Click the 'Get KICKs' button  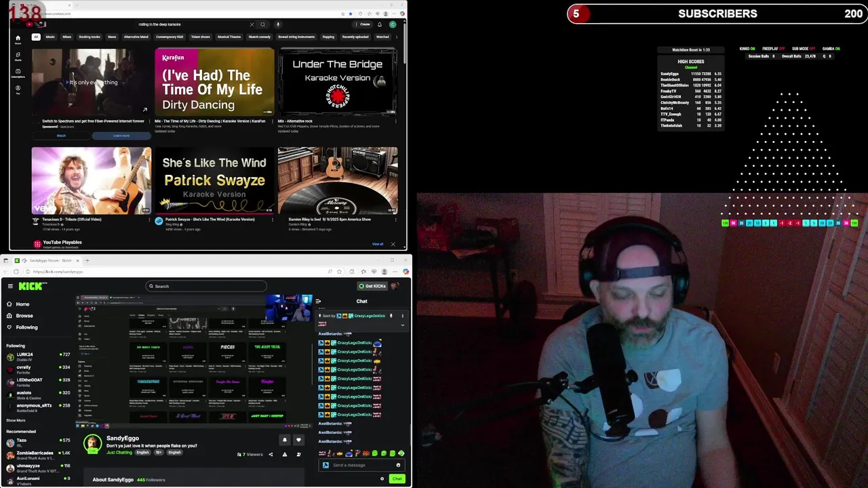pyautogui.click(x=372, y=286)
